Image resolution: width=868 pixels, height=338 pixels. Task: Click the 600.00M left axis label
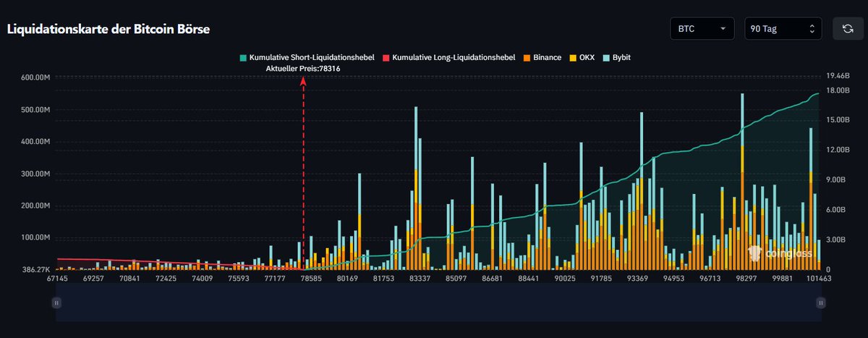[35, 78]
